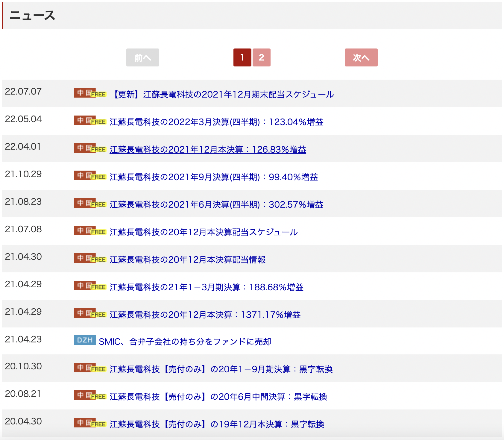
Task: Open 20年1-9月期決算:黒字転換 article
Action: pos(221,369)
